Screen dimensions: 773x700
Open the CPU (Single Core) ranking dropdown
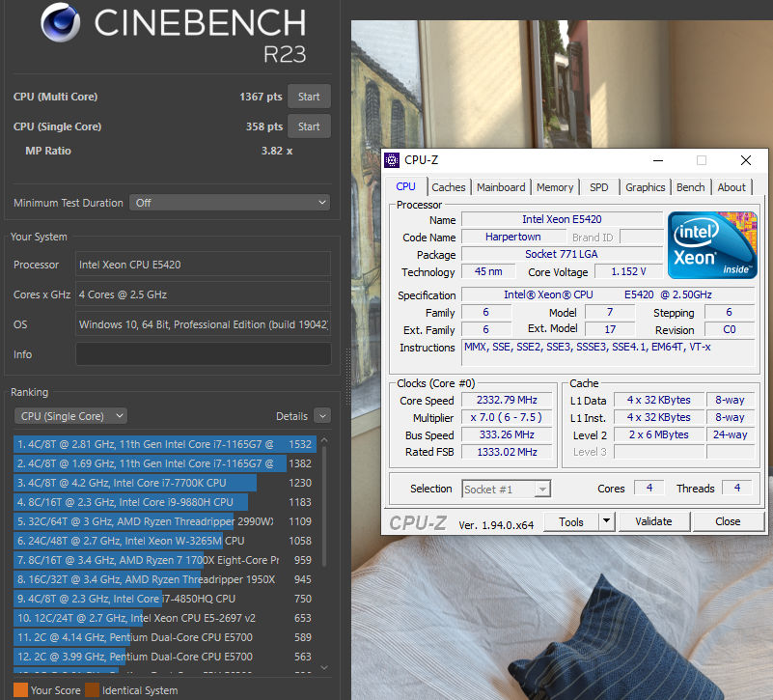click(x=70, y=416)
